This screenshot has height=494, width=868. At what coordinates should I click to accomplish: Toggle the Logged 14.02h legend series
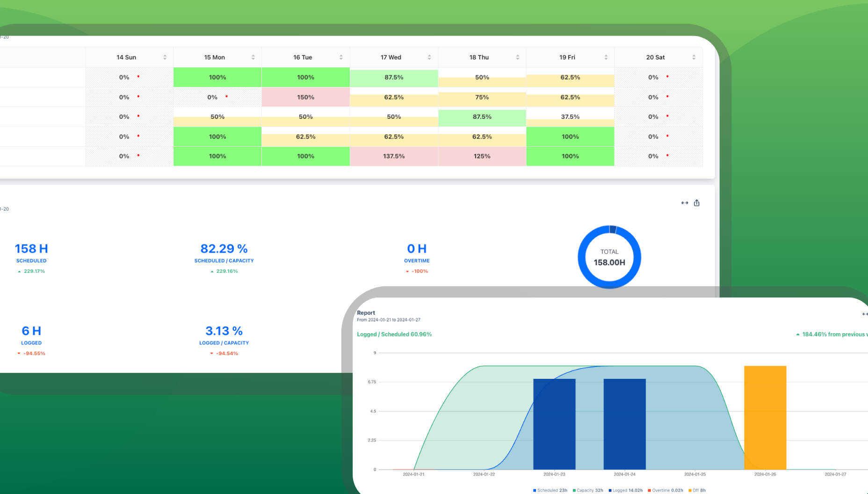(x=626, y=490)
